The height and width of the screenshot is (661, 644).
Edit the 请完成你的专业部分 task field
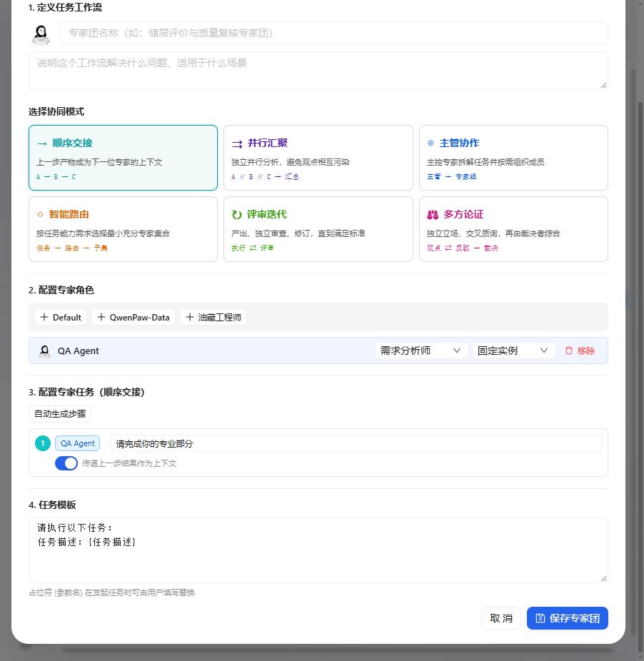tap(356, 443)
